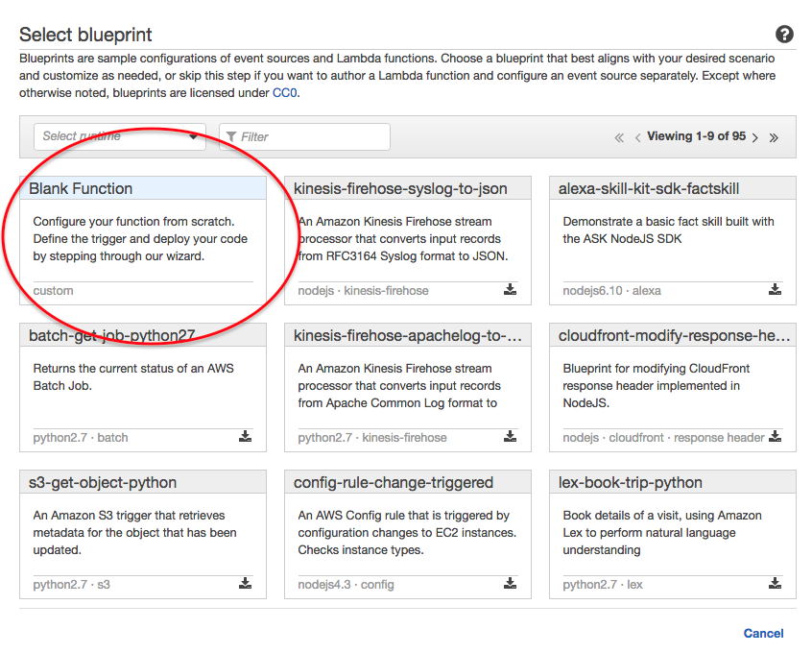Open the Select runtime dropdown

click(x=120, y=136)
